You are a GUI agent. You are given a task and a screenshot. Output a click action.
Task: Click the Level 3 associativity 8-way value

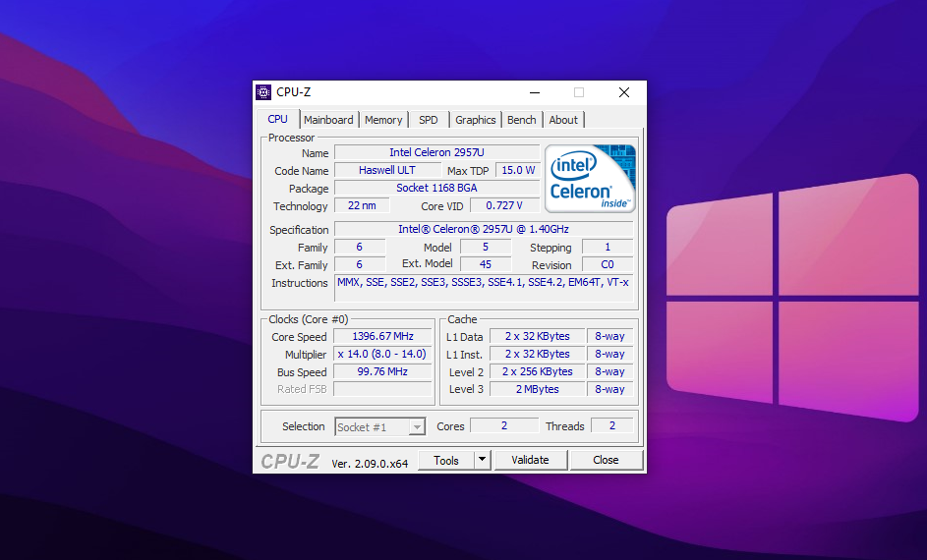(x=609, y=389)
